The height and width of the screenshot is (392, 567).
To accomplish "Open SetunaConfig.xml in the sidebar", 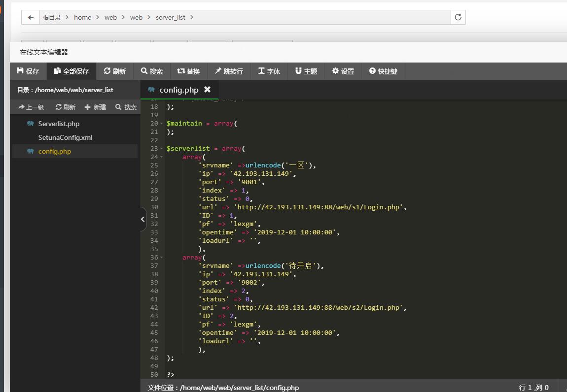I will point(65,137).
